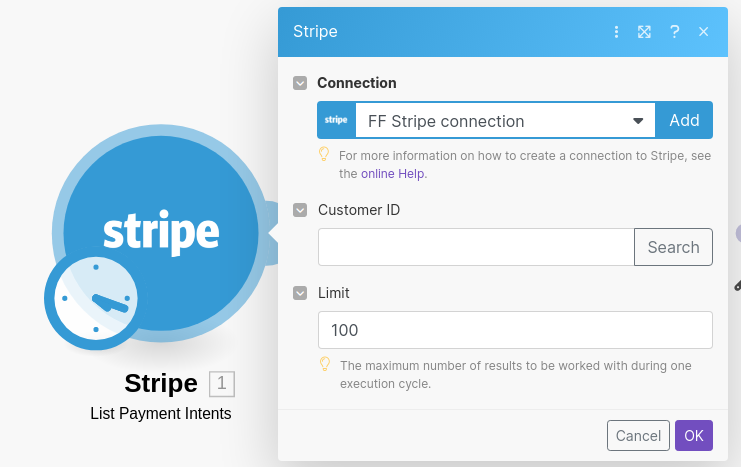
Task: Click Add to create new connection
Action: [684, 120]
